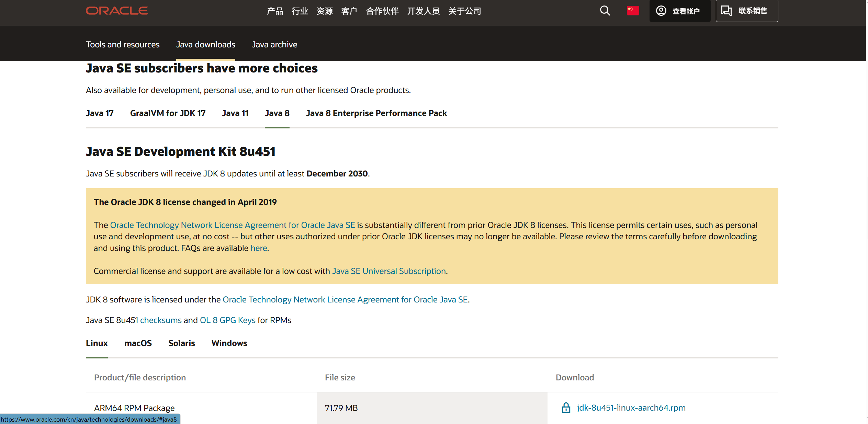This screenshot has height=424, width=868.
Task: Open the 产品 menu
Action: [275, 11]
